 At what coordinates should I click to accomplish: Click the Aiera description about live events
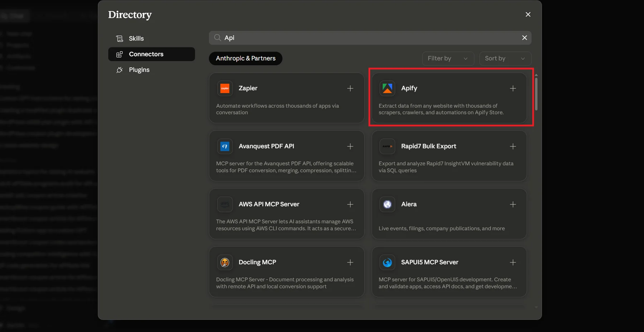click(x=441, y=228)
